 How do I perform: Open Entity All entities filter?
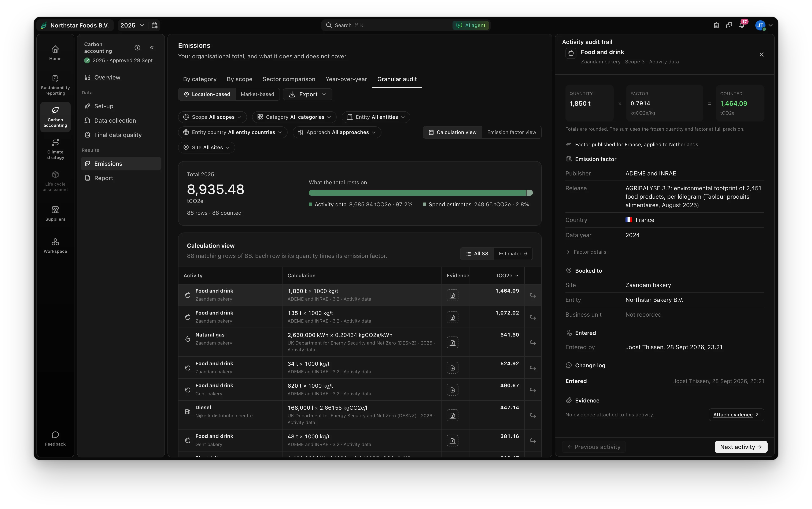point(376,117)
